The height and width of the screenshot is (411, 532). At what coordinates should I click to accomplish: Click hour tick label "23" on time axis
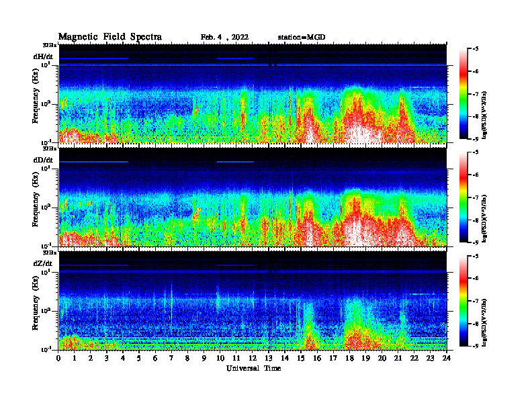(x=430, y=359)
